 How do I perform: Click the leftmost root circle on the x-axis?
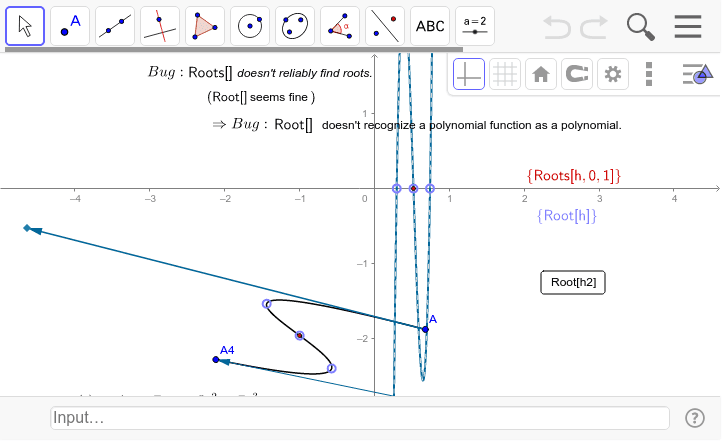(397, 188)
